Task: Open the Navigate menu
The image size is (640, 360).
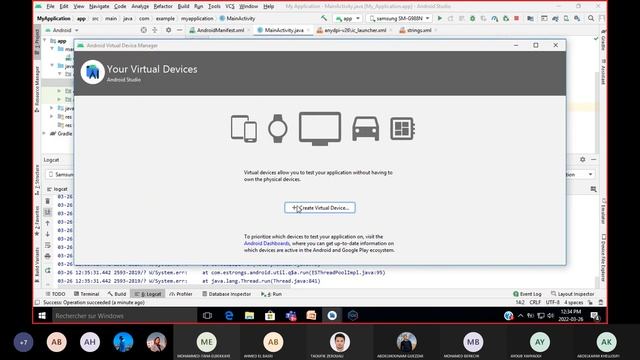Action: [99, 7]
